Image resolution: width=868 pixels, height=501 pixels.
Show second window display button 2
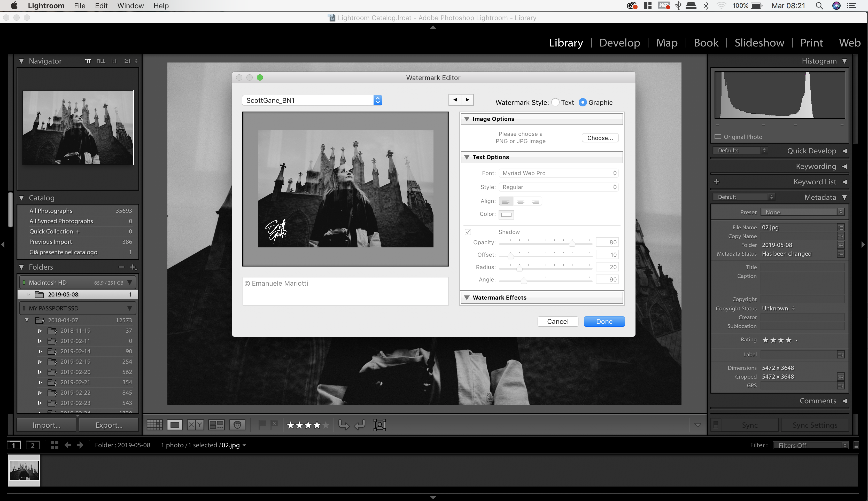33,445
